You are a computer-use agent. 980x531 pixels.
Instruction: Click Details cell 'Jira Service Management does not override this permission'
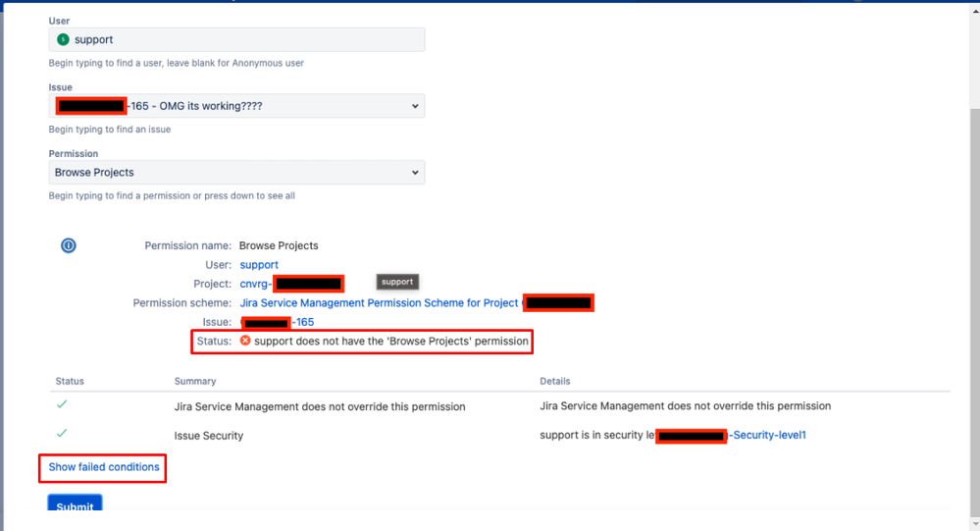[686, 406]
